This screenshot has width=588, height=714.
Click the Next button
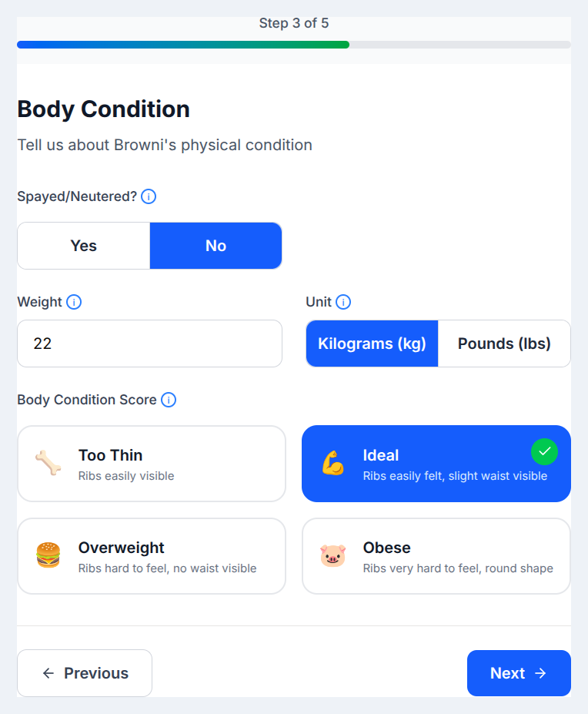pos(519,672)
